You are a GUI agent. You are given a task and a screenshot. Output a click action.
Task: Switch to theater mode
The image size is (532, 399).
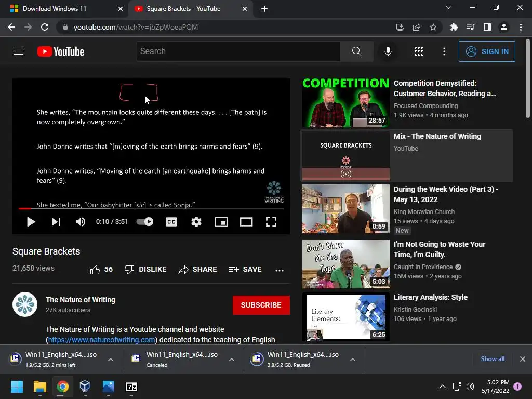click(246, 222)
